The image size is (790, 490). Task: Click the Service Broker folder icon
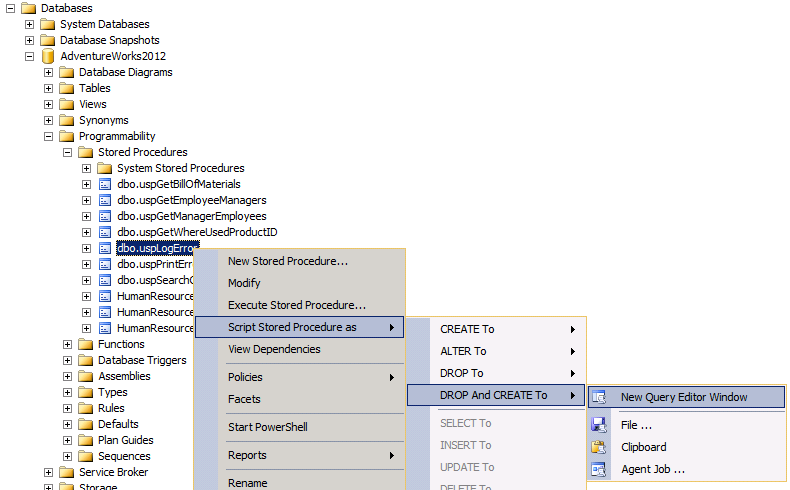67,472
